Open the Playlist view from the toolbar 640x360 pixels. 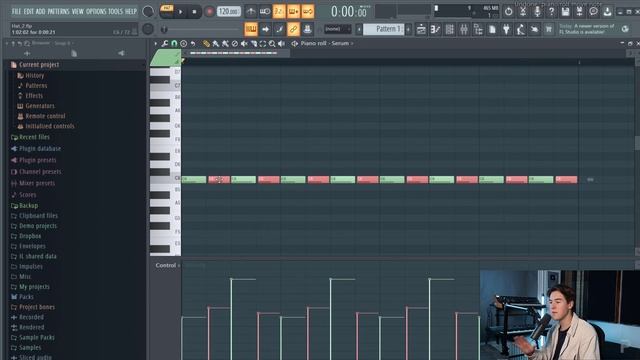point(421,29)
